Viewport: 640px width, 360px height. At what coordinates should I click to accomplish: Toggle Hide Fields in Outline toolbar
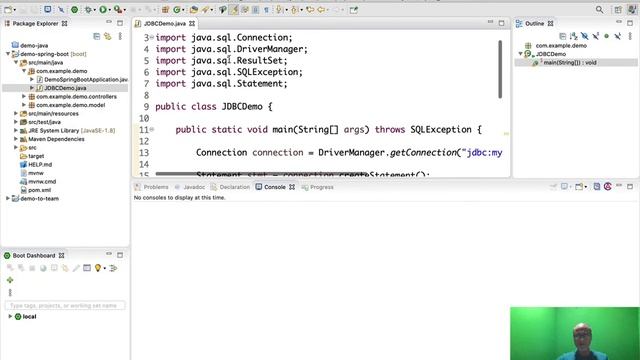pos(584,37)
